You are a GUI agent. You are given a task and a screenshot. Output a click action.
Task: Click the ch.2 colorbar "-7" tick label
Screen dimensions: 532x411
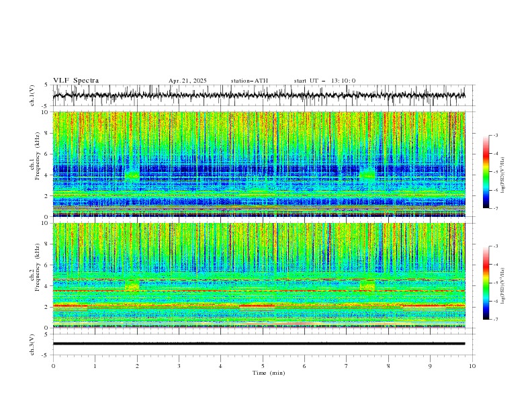click(496, 319)
